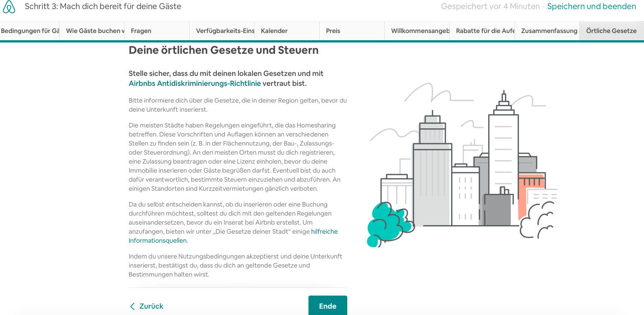
Task: Click Speichern und beenden link
Action: click(x=592, y=6)
